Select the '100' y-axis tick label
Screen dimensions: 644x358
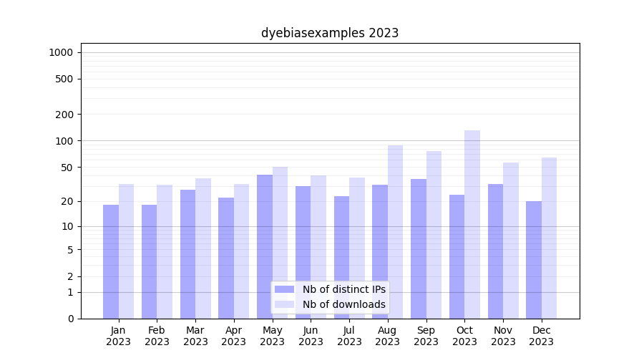(64, 141)
